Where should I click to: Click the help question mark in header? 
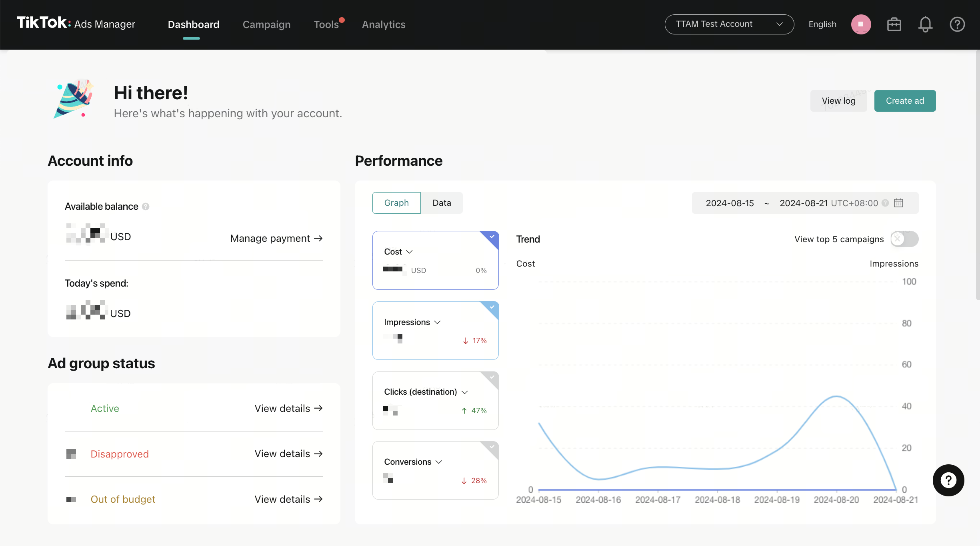click(957, 24)
